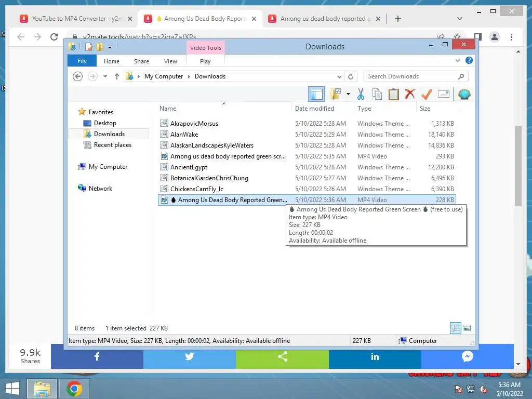Click My Computer in address breadcrumb
Screen dimensions: 532x399
164,76
